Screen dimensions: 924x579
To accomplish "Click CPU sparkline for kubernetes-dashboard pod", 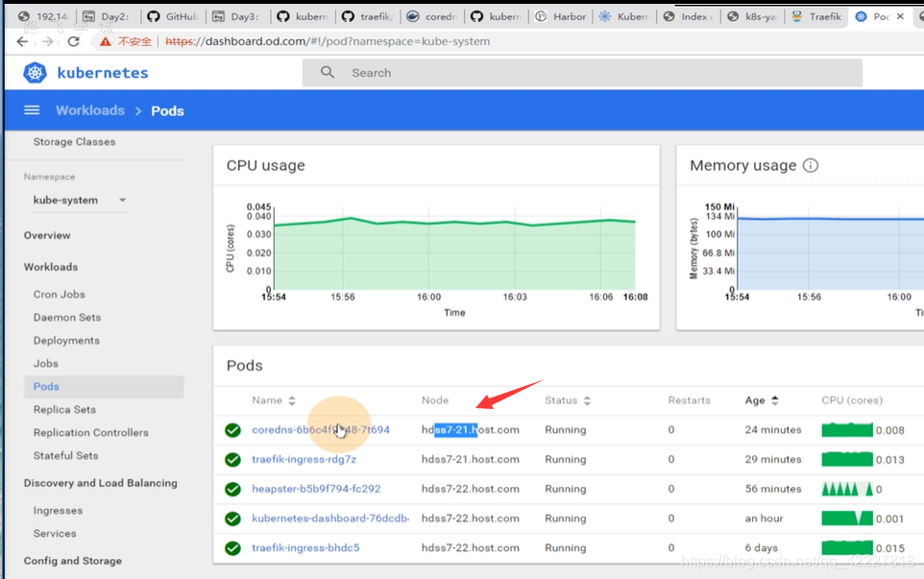I will tap(847, 519).
